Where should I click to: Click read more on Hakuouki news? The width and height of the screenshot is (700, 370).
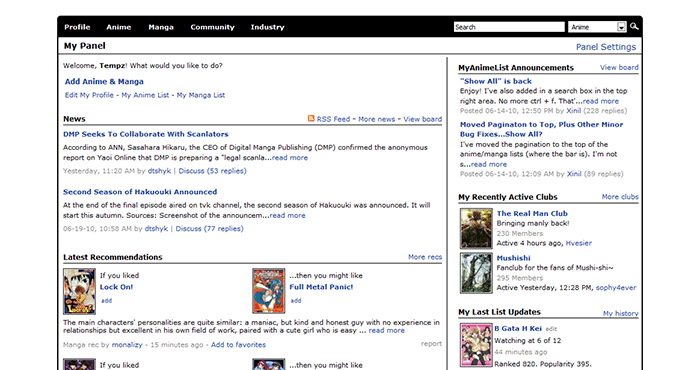pyautogui.click(x=288, y=216)
